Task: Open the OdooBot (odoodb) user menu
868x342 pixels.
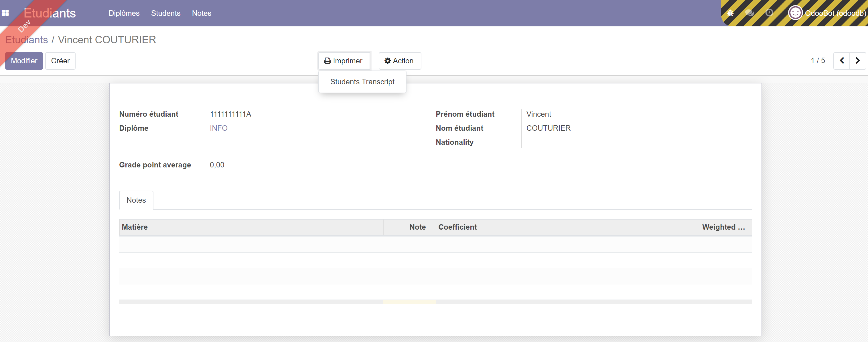Action: pos(835,13)
